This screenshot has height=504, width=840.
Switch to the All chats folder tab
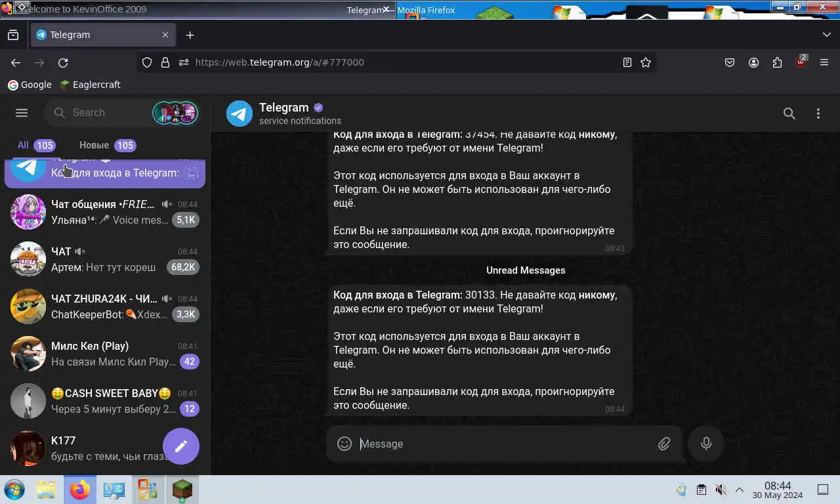click(36, 145)
